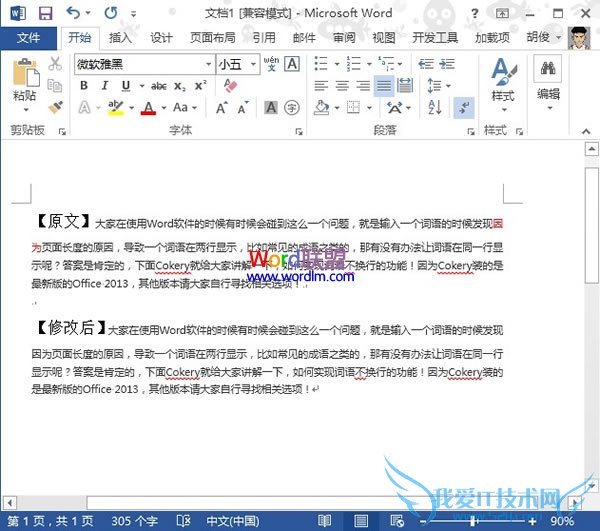Cut selection with scissors icon

pyautogui.click(x=55, y=64)
